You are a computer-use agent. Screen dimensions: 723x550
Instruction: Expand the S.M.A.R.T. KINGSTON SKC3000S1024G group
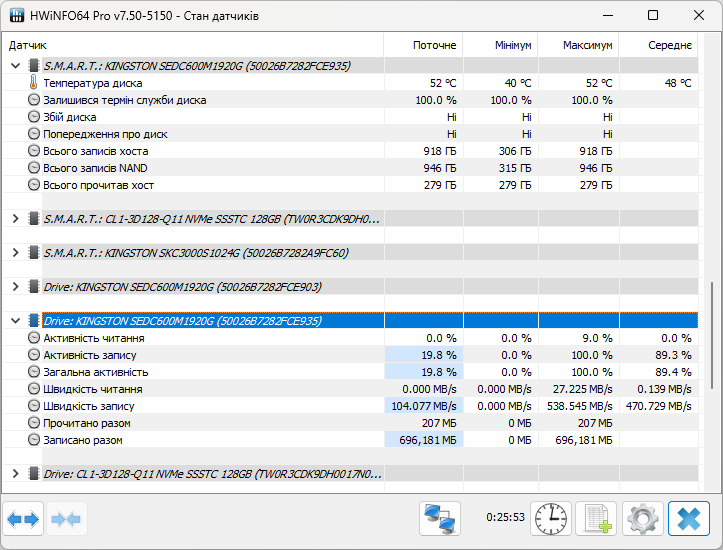[x=15, y=252]
